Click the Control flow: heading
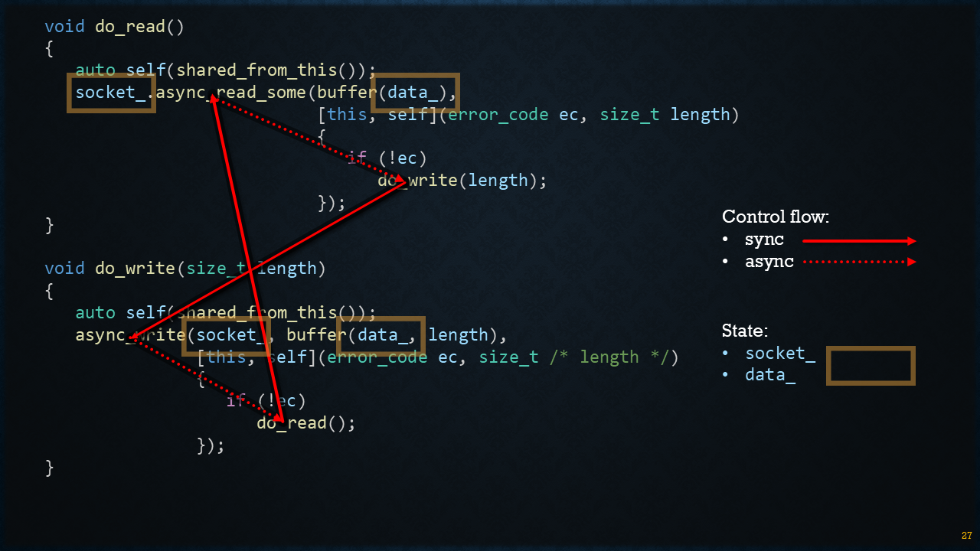Image resolution: width=980 pixels, height=551 pixels. click(x=775, y=217)
